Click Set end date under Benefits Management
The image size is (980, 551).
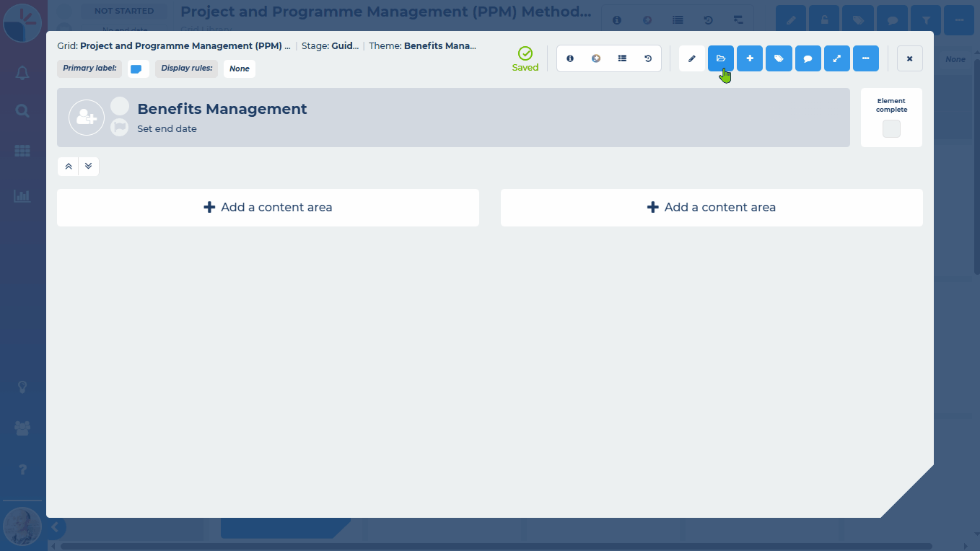167,128
